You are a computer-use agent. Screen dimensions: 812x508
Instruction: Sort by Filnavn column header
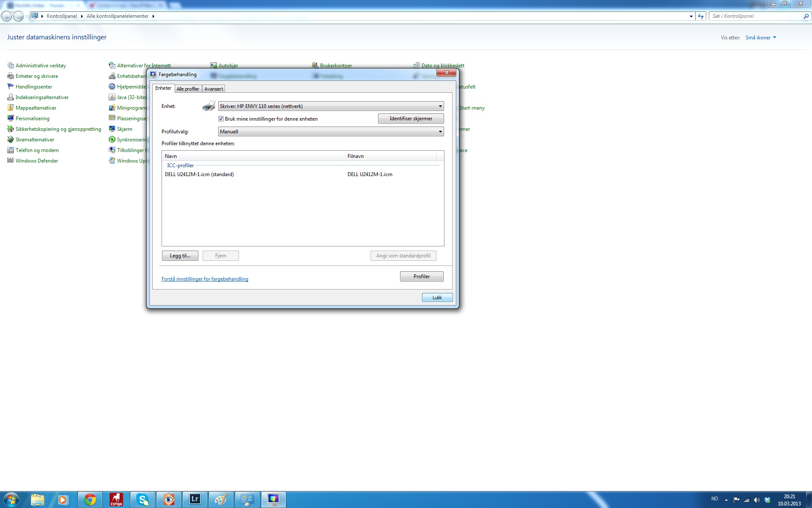pyautogui.click(x=391, y=156)
